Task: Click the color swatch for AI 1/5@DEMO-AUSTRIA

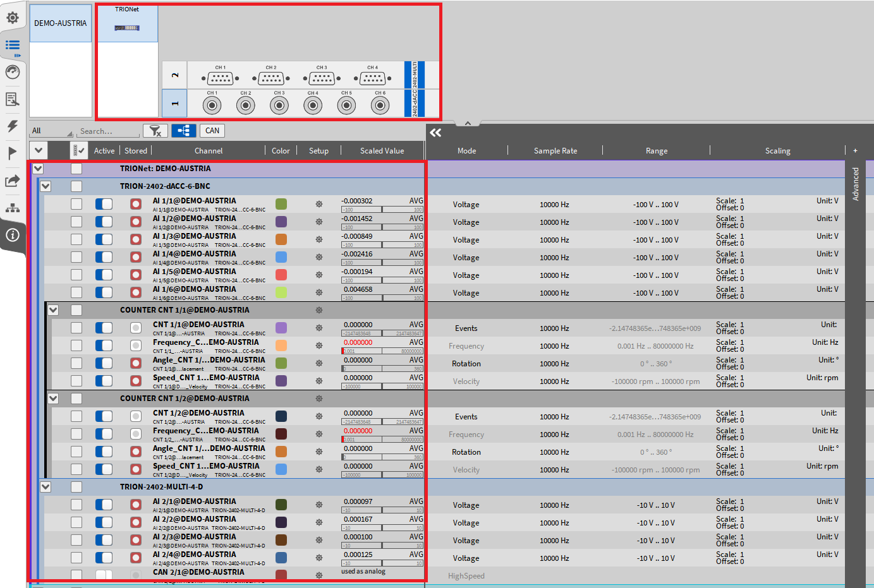Action: 281,275
